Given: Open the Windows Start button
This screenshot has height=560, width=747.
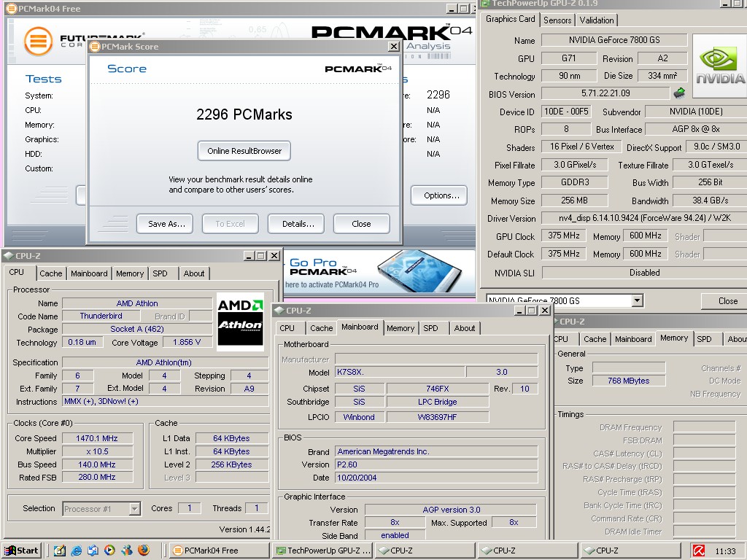Looking at the screenshot, I should [x=21, y=551].
